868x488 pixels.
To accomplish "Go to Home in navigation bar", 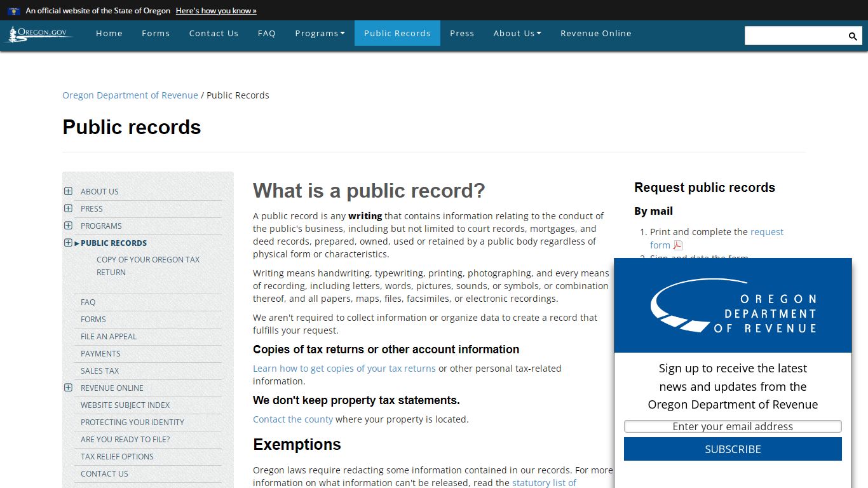I will coord(109,33).
